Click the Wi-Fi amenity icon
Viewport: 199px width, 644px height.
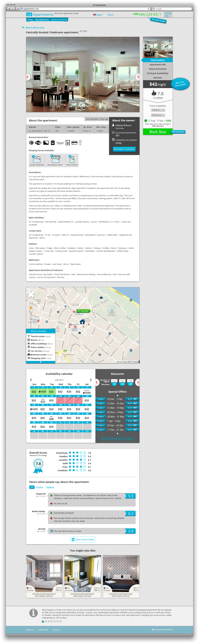pos(38,143)
